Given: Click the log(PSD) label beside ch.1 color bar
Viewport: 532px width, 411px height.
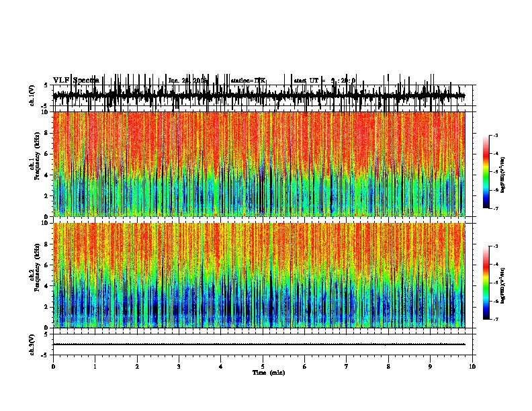Looking at the screenshot, I should point(503,175).
